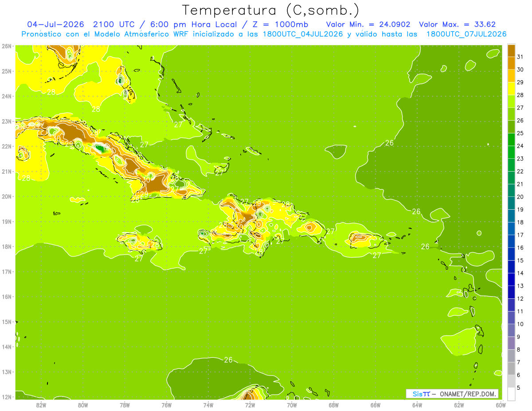
Task: Click the color scale label "20"
Action: point(520,196)
